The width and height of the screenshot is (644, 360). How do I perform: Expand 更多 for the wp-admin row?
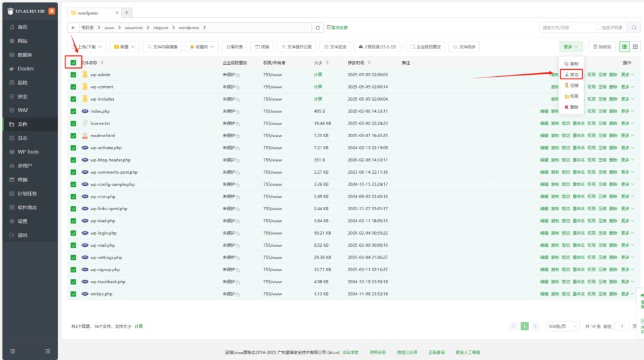click(x=627, y=75)
